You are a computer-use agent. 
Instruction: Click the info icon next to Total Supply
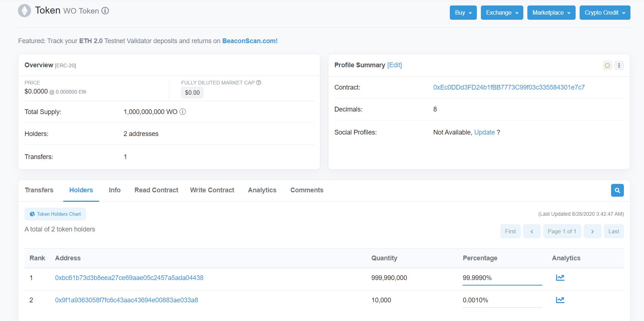point(182,112)
